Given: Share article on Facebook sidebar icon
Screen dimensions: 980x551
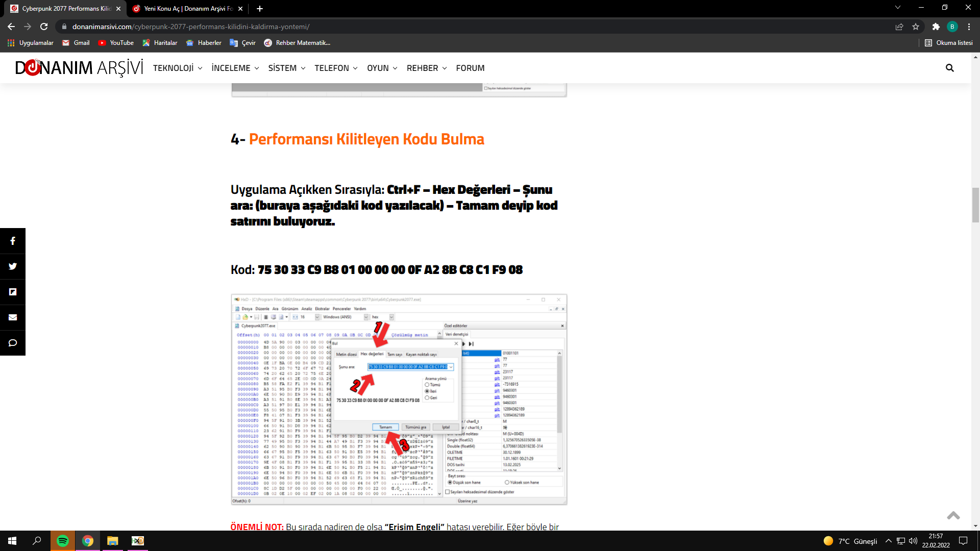Looking at the screenshot, I should pos(13,241).
